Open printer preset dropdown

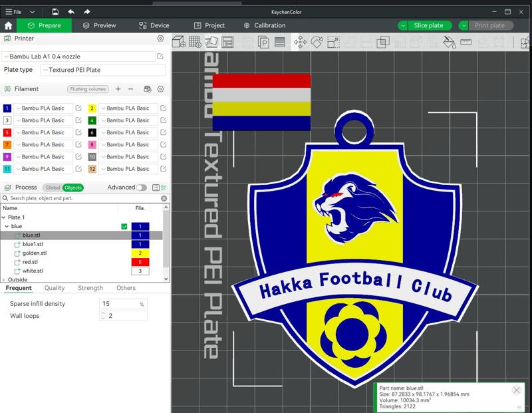pyautogui.click(x=78, y=57)
